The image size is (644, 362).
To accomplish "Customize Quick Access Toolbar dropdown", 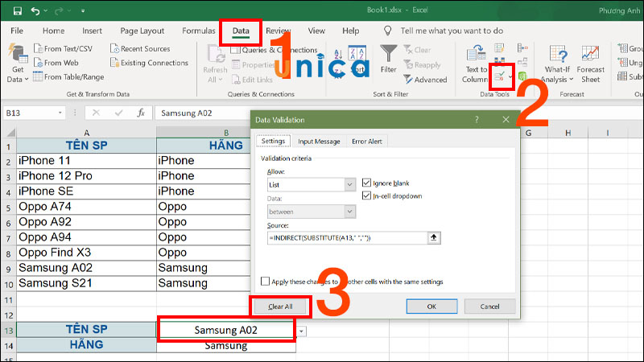I will coord(83,11).
